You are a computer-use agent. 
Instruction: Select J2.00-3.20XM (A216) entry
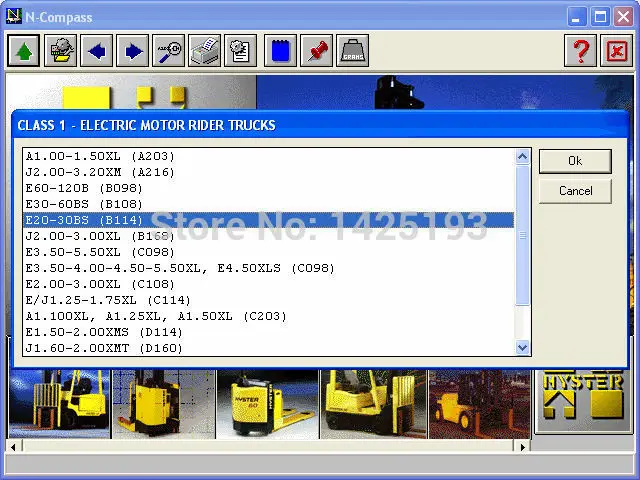[269, 172]
